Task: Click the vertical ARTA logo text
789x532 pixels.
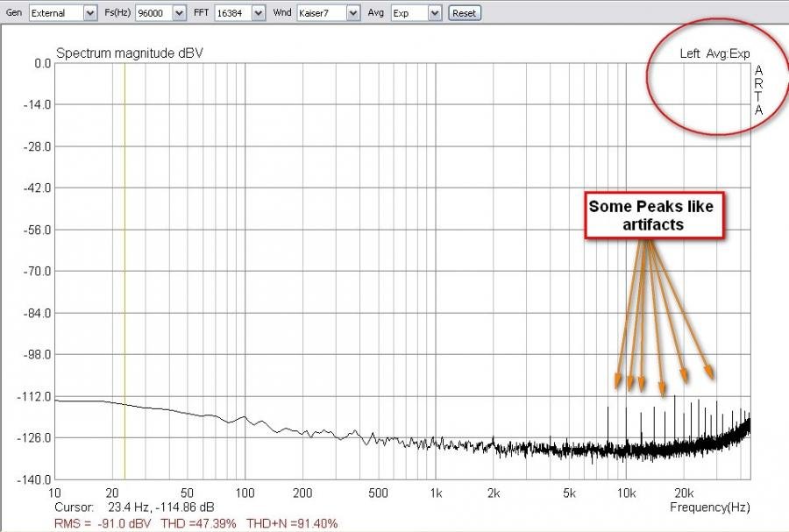Action: (x=759, y=90)
